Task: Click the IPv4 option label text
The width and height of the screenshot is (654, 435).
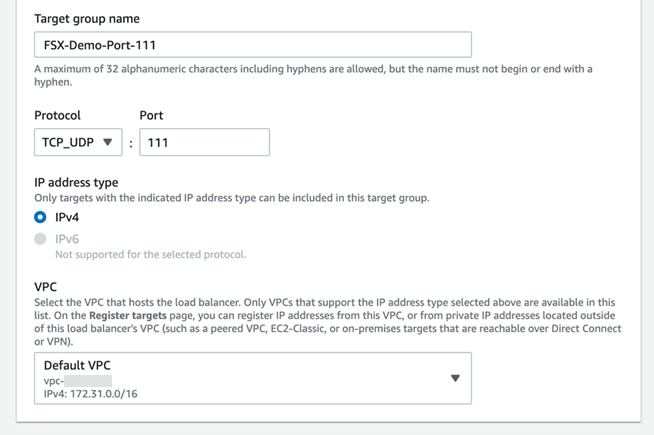Action: [67, 217]
